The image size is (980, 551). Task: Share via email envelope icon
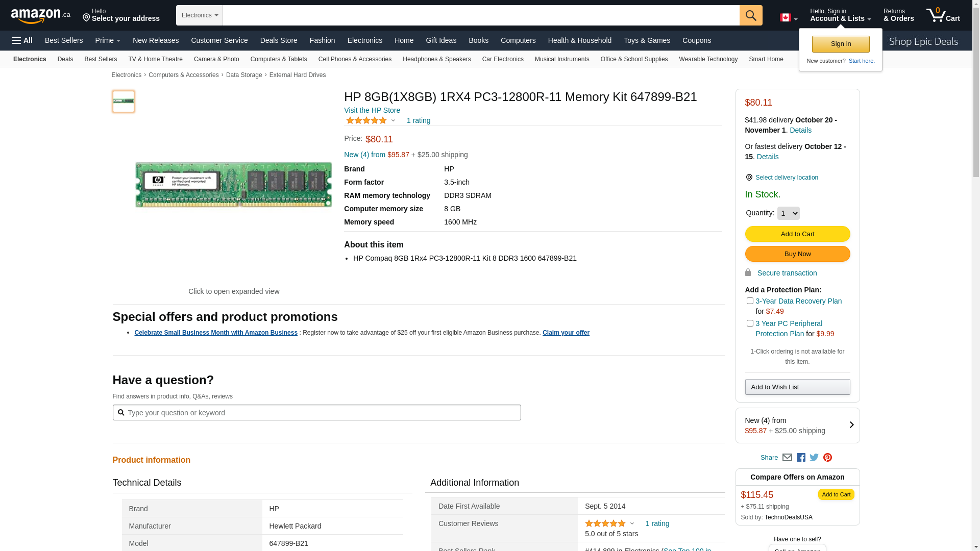click(x=787, y=458)
